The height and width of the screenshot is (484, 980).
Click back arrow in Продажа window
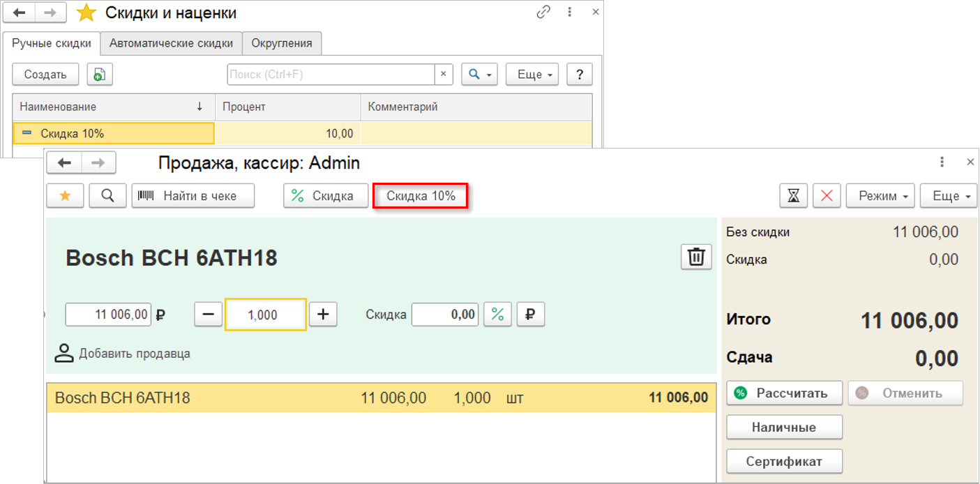point(64,162)
